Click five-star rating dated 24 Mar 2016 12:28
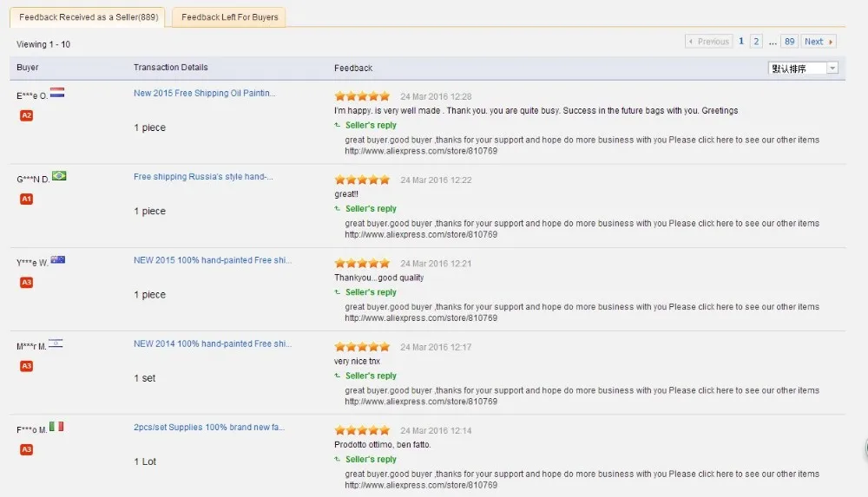The image size is (868, 497). tap(362, 96)
